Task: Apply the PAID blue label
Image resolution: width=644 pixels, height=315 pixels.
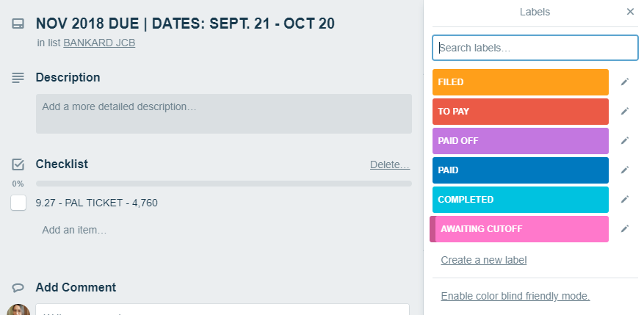Action: (x=521, y=170)
